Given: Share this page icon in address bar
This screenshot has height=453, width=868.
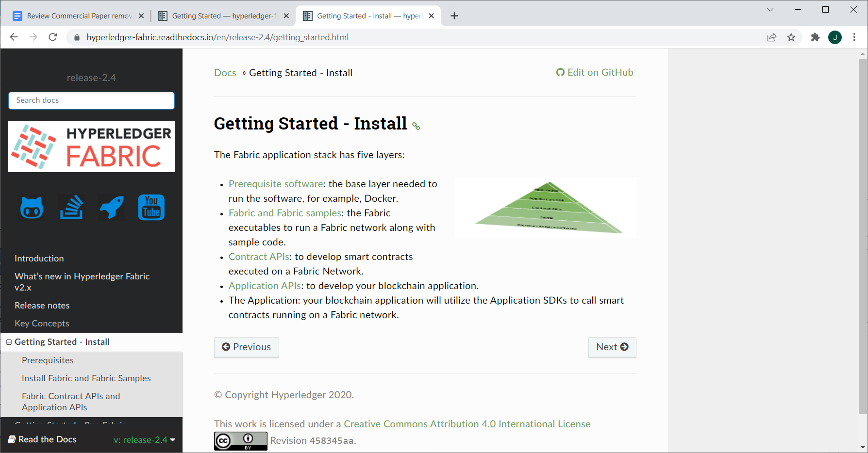Looking at the screenshot, I should (772, 37).
